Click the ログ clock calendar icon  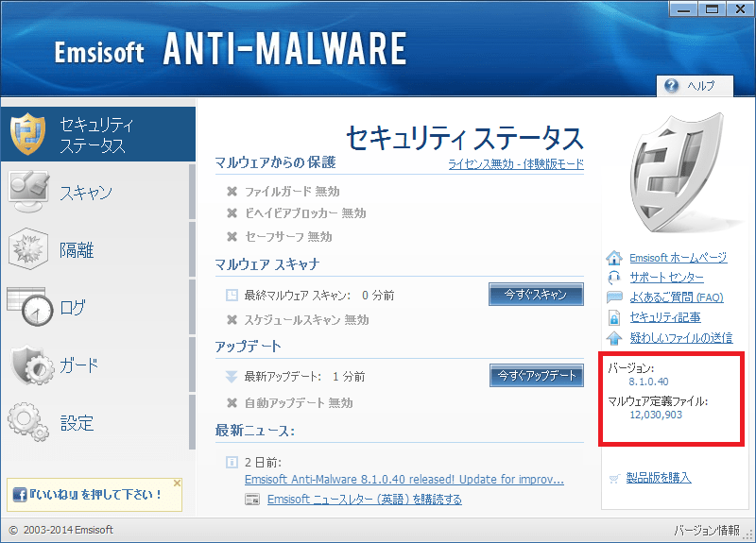pyautogui.click(x=30, y=306)
